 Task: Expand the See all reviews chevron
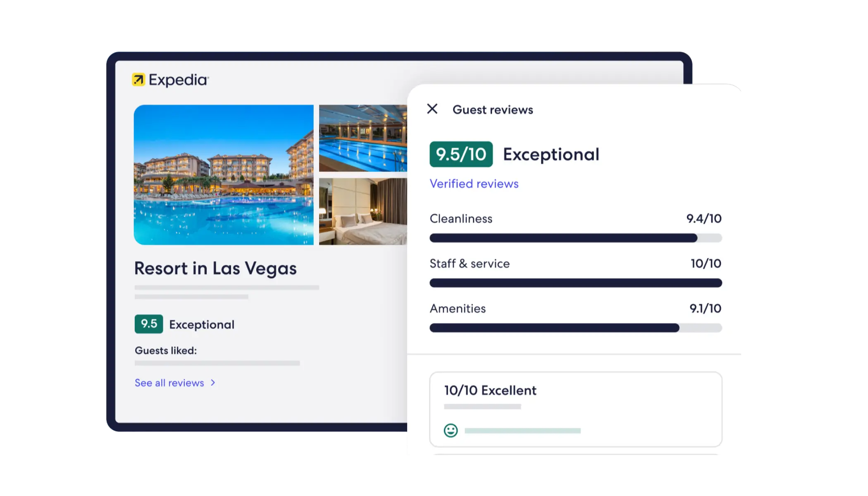click(x=212, y=383)
